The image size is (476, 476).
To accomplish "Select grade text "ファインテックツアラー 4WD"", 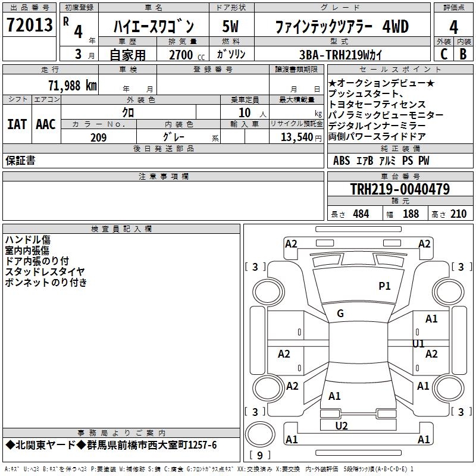I will pos(342,26).
